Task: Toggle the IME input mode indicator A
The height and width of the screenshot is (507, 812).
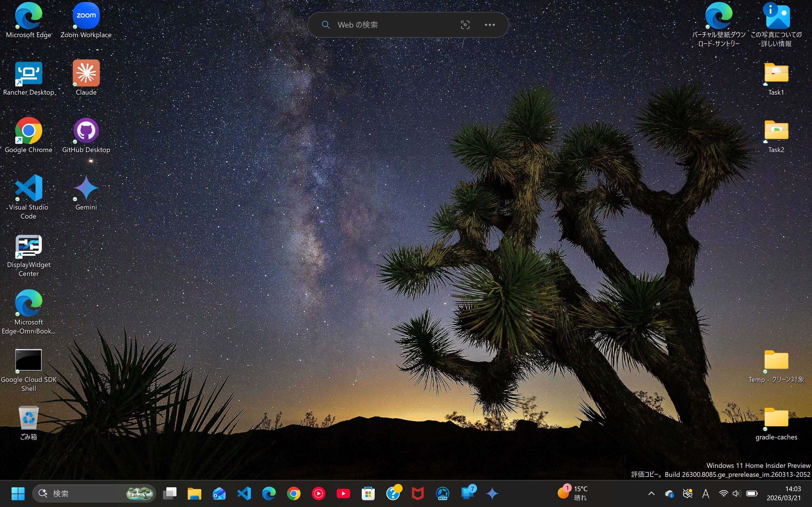Action: pyautogui.click(x=706, y=493)
